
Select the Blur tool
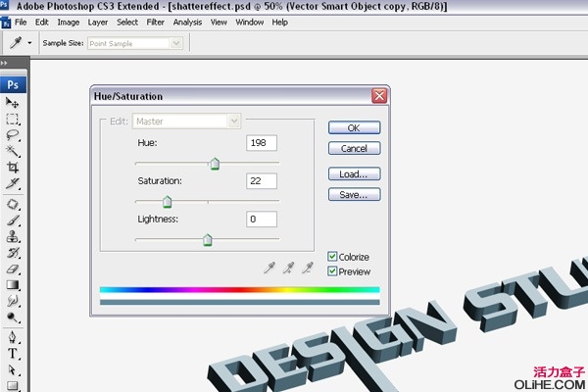click(13, 301)
